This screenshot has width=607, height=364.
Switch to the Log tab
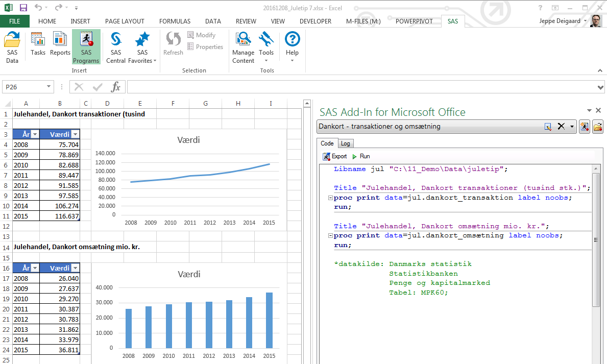(346, 143)
